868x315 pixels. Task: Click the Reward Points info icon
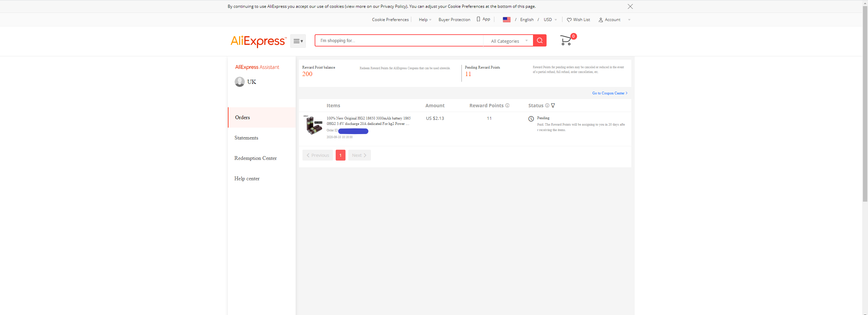click(507, 105)
